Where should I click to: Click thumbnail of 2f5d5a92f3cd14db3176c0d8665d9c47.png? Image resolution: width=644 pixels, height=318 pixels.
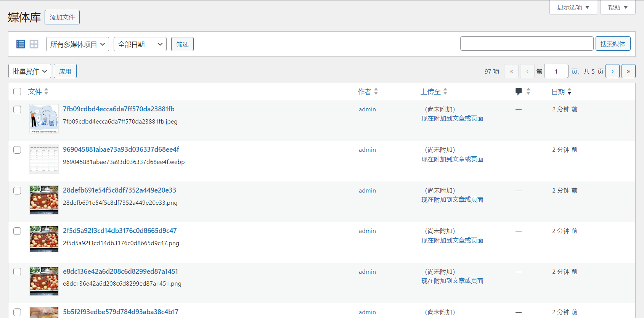[x=44, y=239]
